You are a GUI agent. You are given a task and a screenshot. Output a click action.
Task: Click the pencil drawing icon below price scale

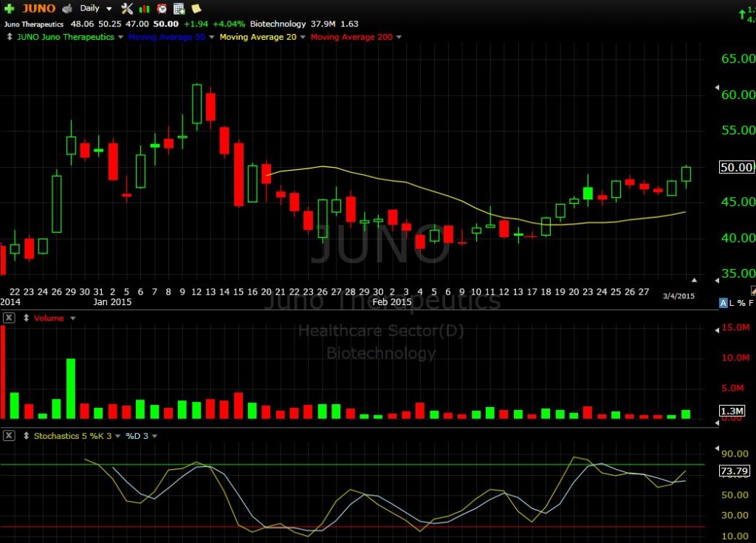coord(753,290)
